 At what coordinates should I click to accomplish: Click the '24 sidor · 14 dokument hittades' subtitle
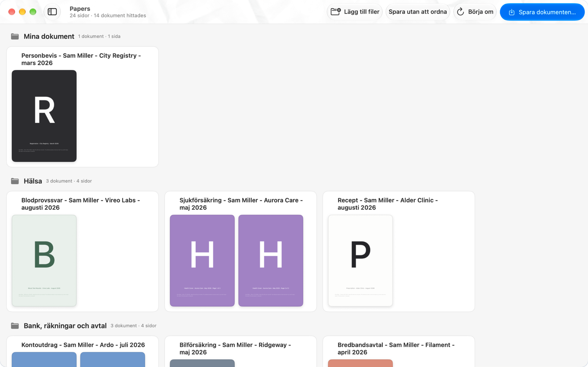tap(108, 15)
